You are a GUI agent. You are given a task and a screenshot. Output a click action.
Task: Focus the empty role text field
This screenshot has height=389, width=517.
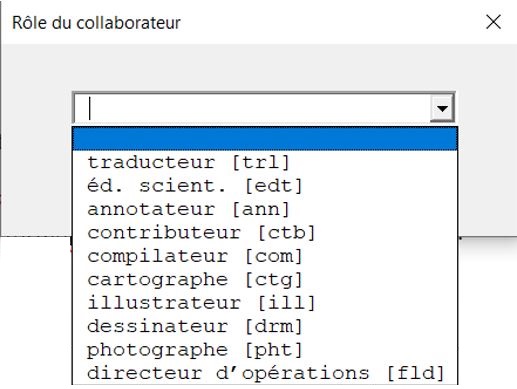point(252,108)
